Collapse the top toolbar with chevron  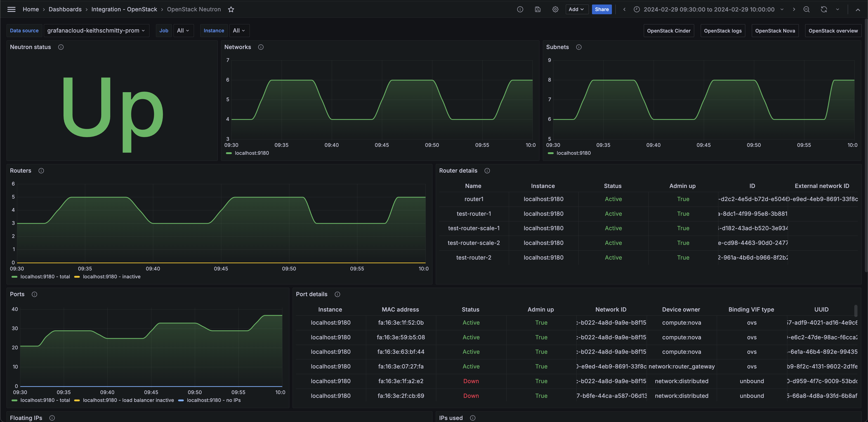pos(858,9)
